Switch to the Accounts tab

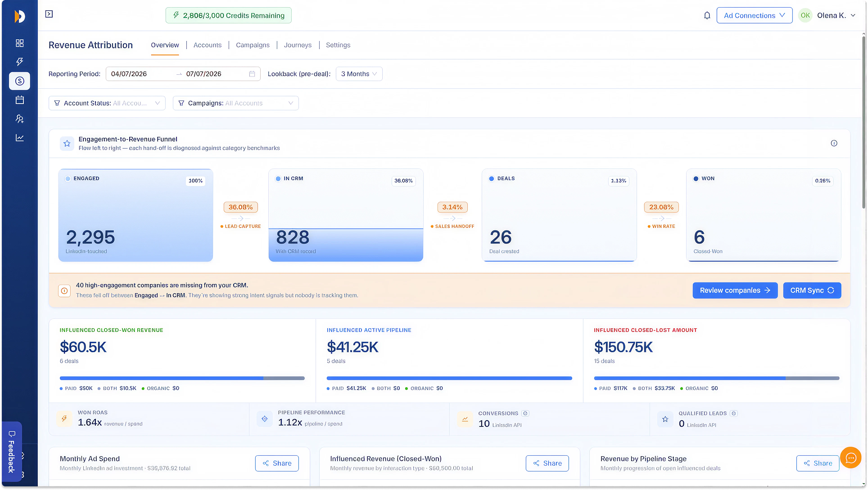pos(207,45)
